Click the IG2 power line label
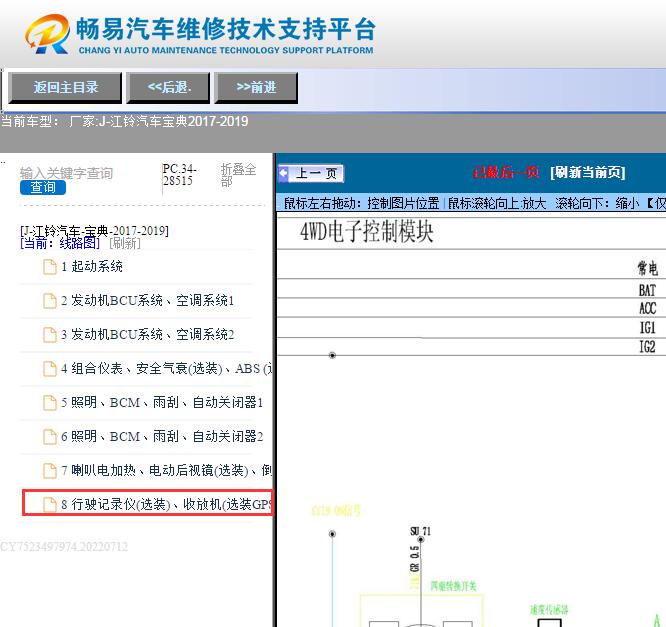Image resolution: width=666 pixels, height=627 pixels. pyautogui.click(x=648, y=347)
